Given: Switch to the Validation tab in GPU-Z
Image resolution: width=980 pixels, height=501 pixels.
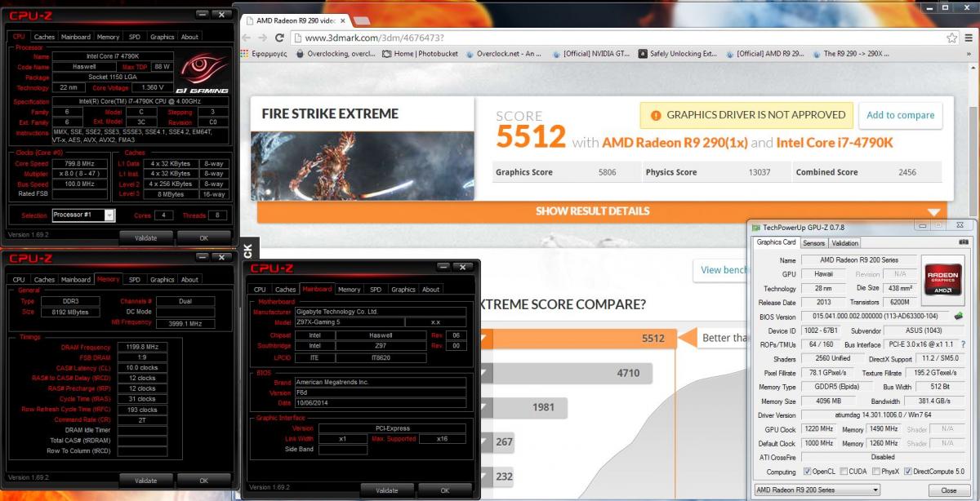Looking at the screenshot, I should coord(844,243).
